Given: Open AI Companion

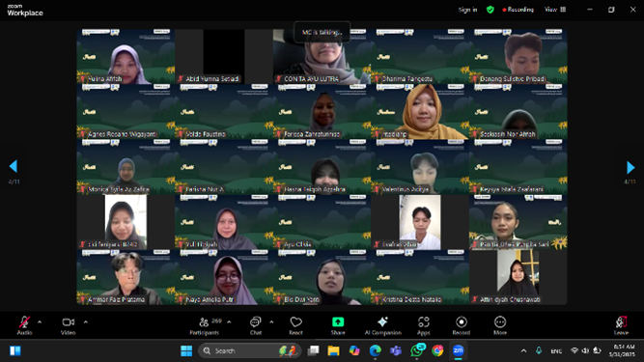Looking at the screenshot, I should (382, 325).
